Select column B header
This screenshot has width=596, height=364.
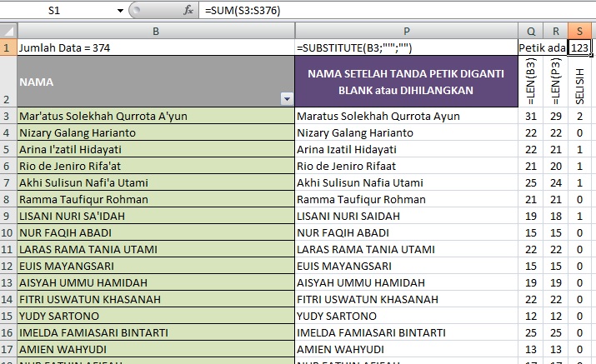click(156, 31)
